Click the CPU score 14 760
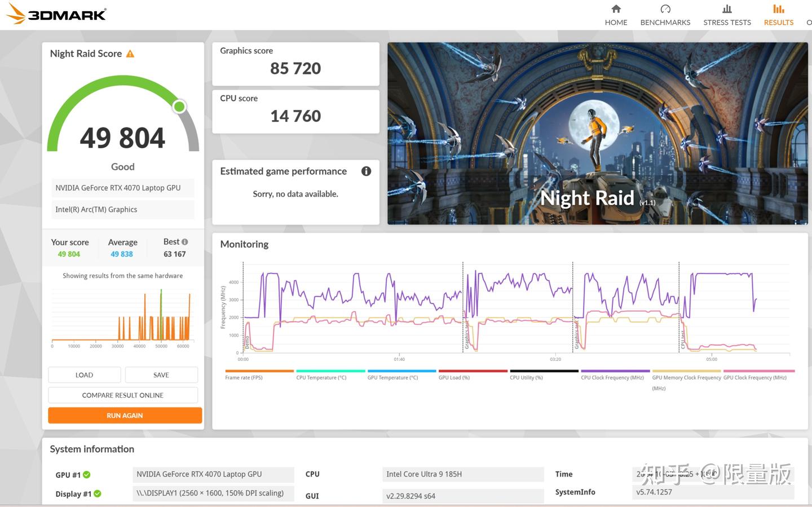Viewport: 812px width, 507px height. point(295,116)
